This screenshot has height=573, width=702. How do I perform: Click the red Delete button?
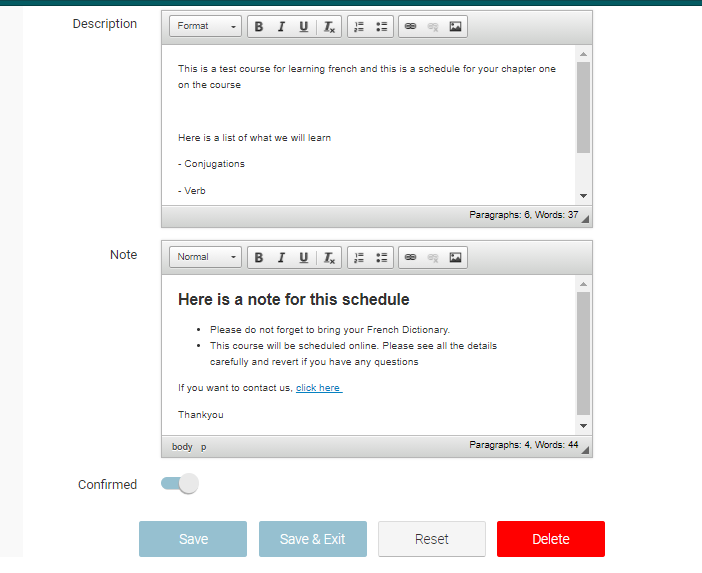point(550,539)
